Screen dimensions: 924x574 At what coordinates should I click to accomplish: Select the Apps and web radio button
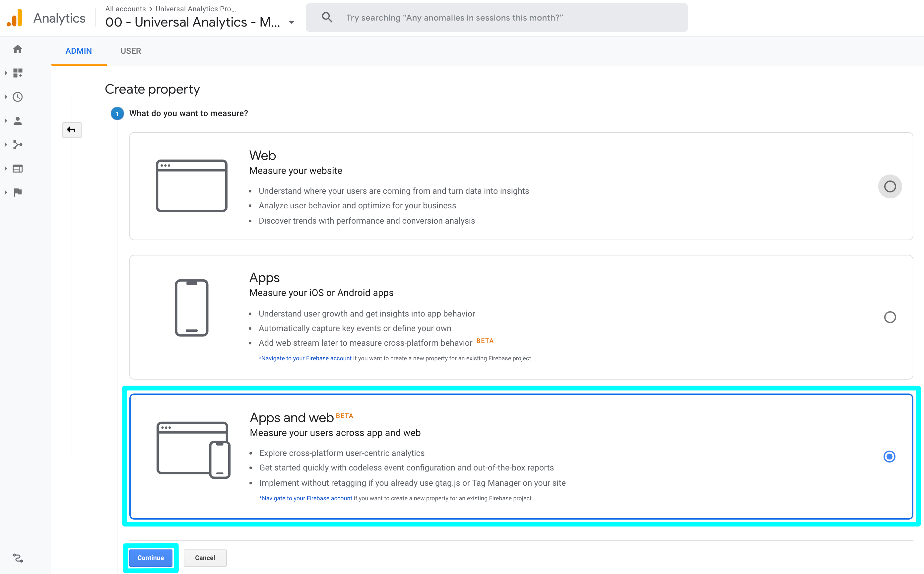(x=889, y=456)
